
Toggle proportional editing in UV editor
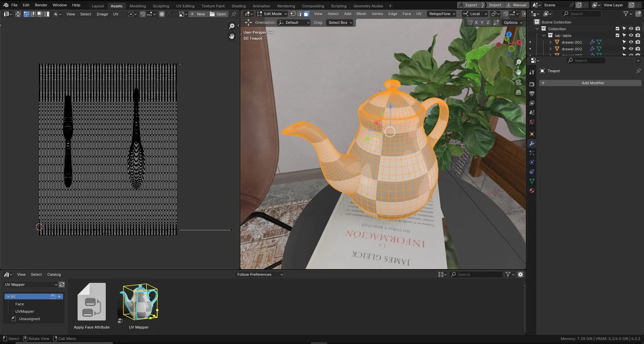click(x=162, y=14)
